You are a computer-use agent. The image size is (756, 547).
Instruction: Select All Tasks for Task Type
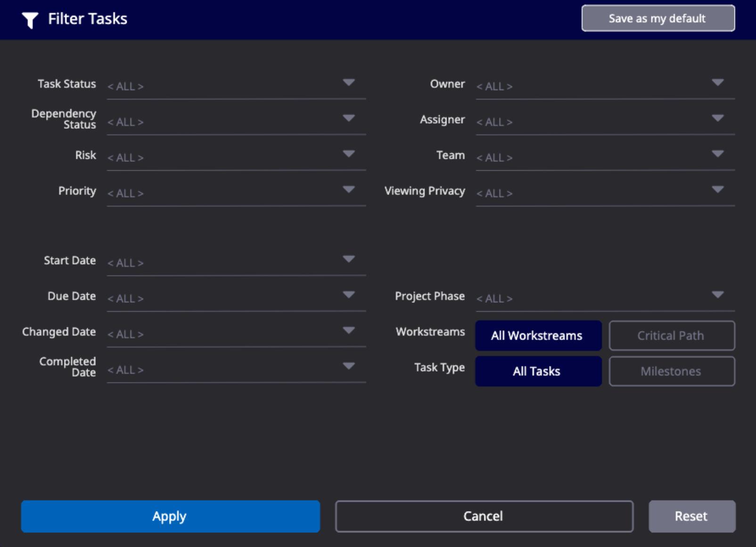click(x=538, y=371)
